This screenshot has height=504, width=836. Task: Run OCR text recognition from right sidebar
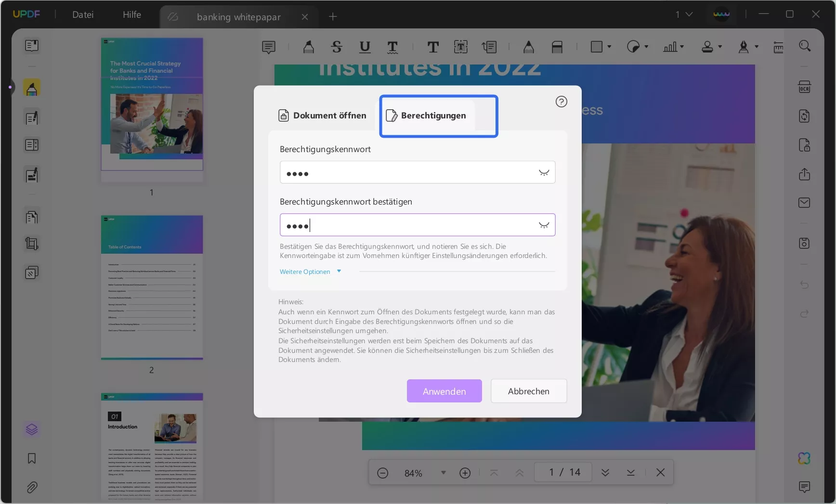pyautogui.click(x=804, y=87)
